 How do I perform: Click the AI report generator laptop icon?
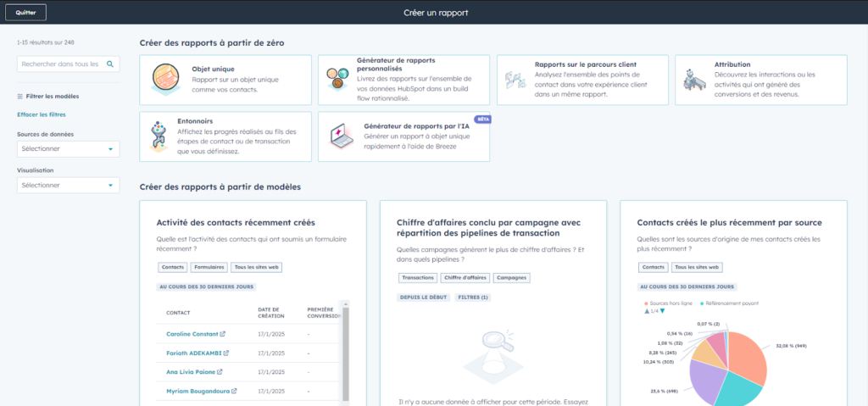(x=341, y=136)
